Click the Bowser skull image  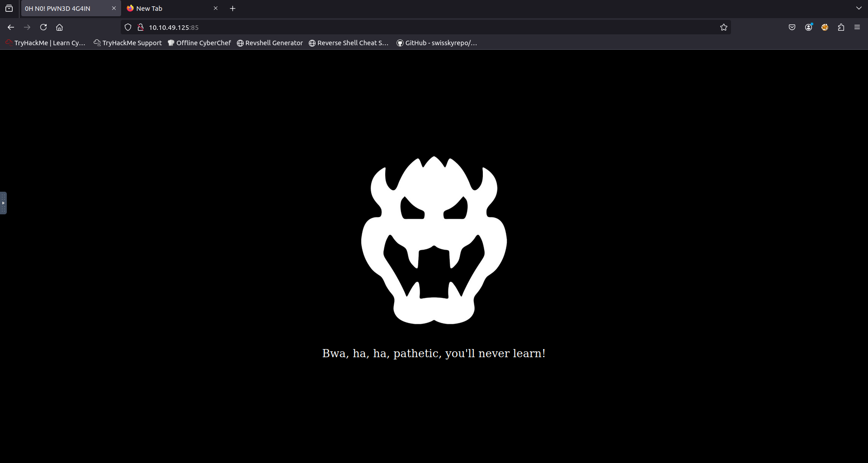pos(434,240)
